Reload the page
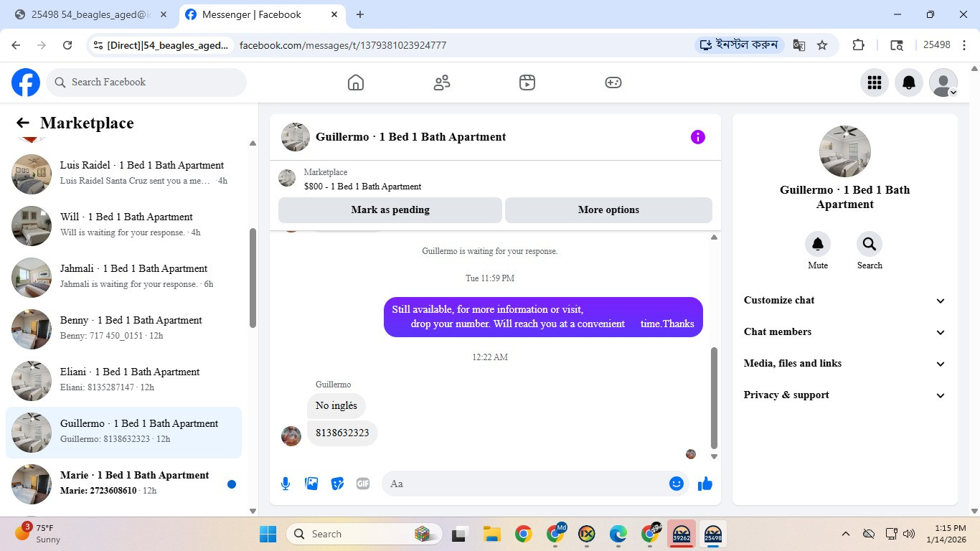 67,45
